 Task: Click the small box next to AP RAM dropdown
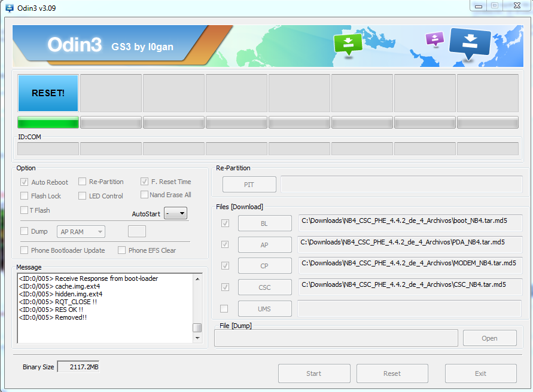[137, 231]
